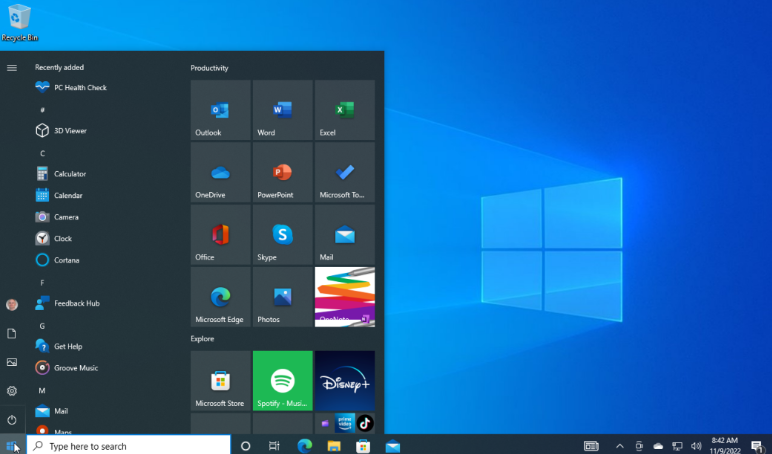The height and width of the screenshot is (454, 772).
Task: Open the touch keyboard tray icon
Action: pos(591,446)
